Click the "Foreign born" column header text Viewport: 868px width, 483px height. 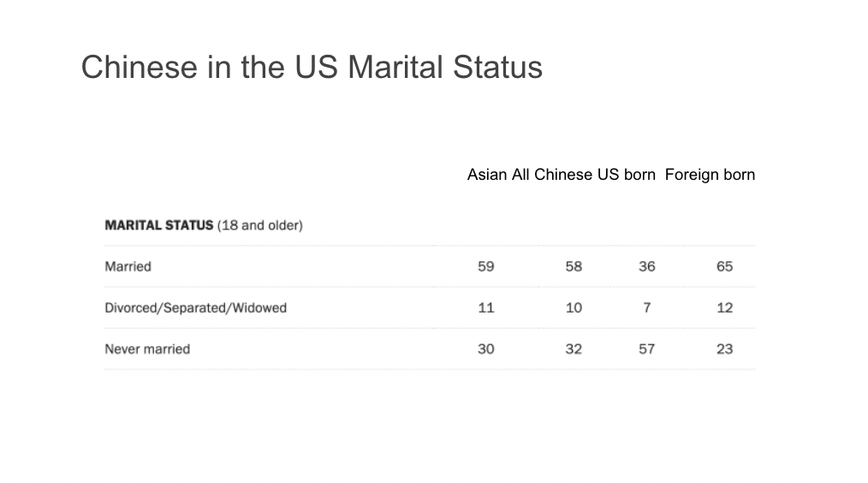[710, 175]
